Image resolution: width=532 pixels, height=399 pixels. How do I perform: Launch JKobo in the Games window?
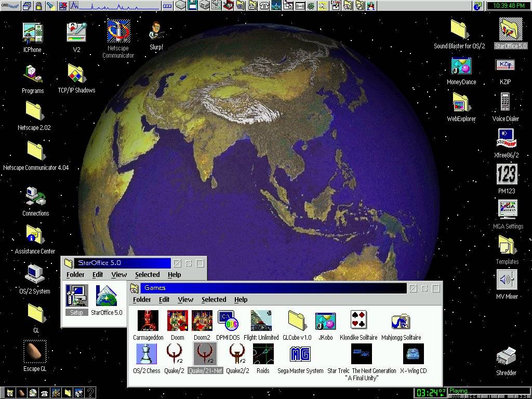coord(325,325)
